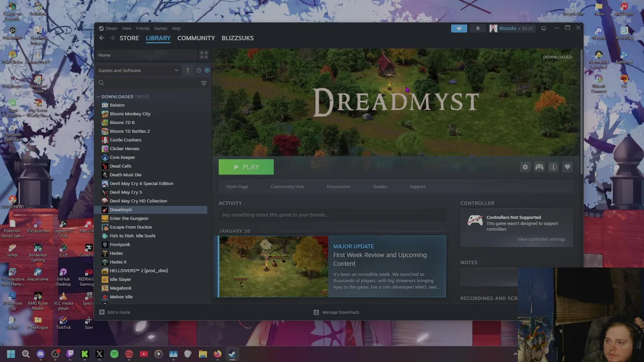The width and height of the screenshot is (644, 362).
Task: Open taskbar Search magnifier
Action: point(26,354)
